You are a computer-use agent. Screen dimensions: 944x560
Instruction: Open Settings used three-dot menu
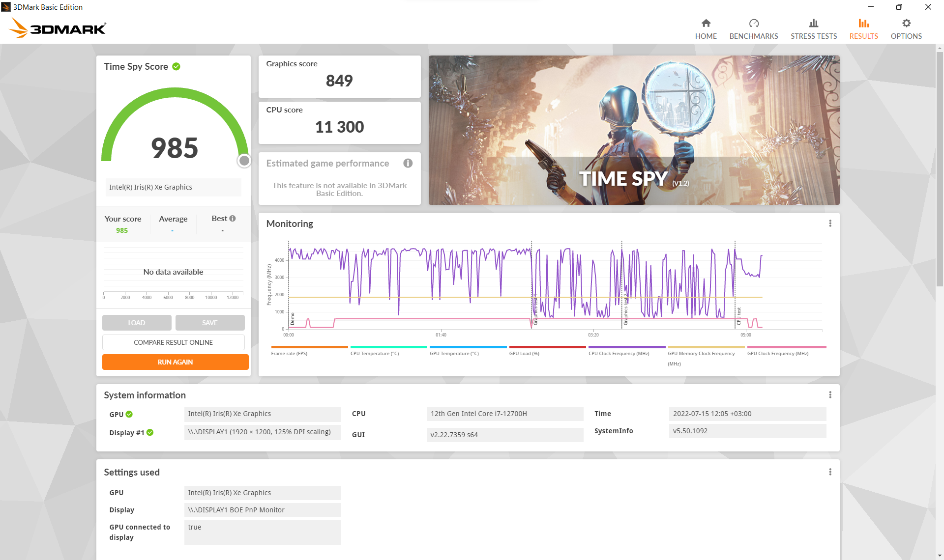pos(830,472)
